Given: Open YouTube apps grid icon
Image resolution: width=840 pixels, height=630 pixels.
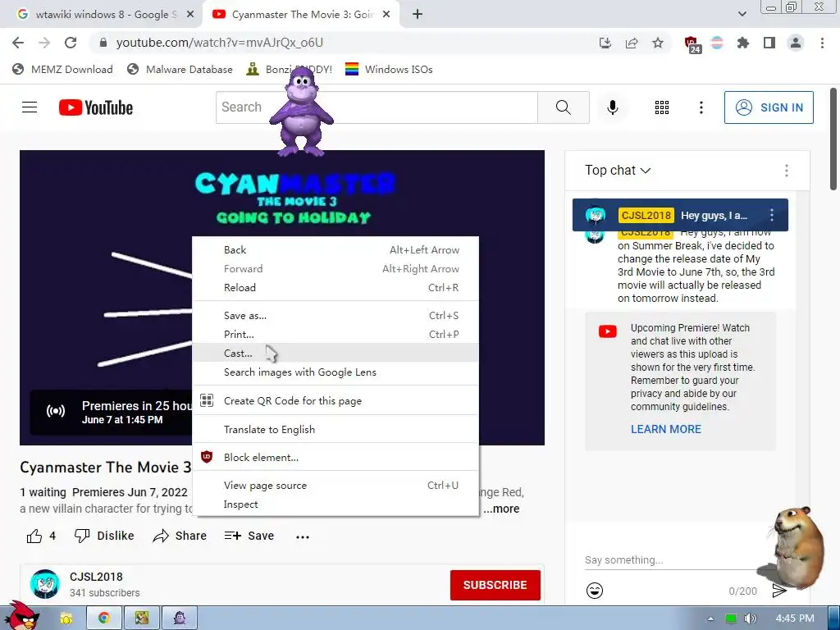Looking at the screenshot, I should coord(662,107).
